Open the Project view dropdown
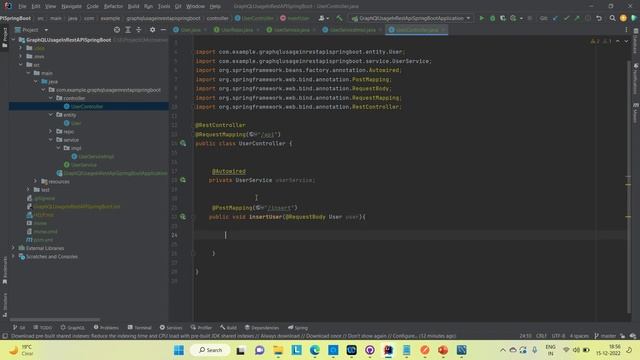This screenshot has width=640, height=360. coord(32,30)
